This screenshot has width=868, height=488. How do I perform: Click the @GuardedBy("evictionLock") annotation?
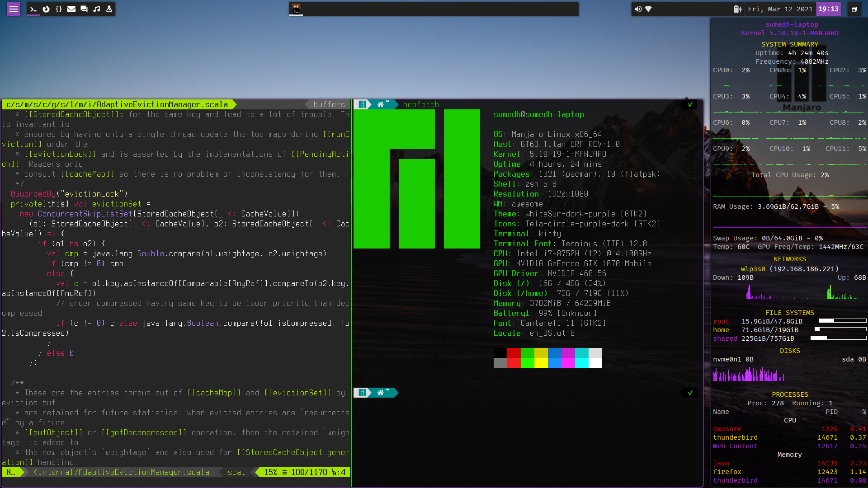[x=70, y=194]
